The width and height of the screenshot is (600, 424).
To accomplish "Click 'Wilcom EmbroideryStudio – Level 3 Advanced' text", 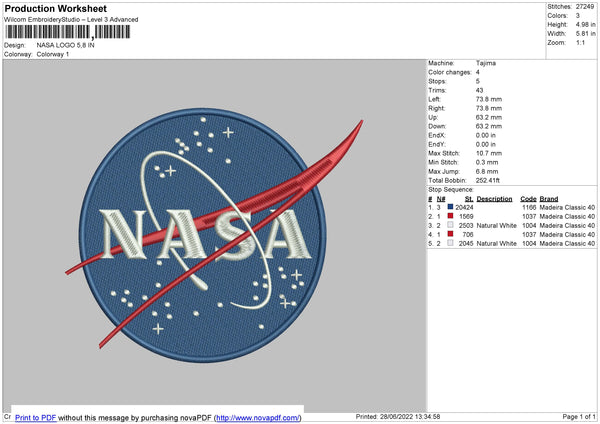I will pyautogui.click(x=71, y=20).
